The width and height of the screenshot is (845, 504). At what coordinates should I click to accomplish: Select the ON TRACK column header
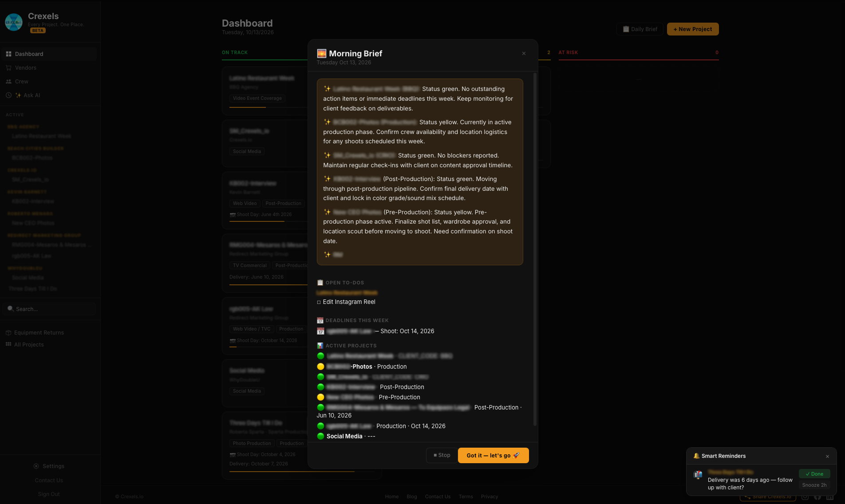235,52
